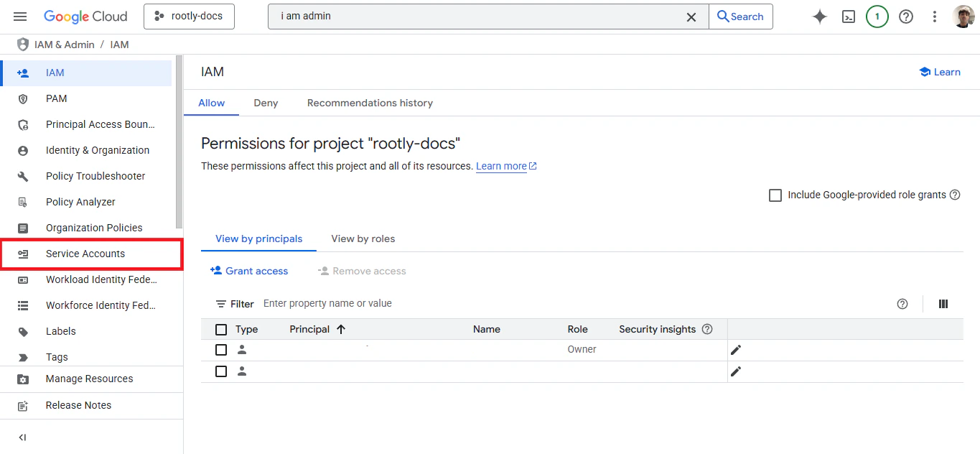Enable Include Google-provided role grants
The width and height of the screenshot is (980, 454).
pos(775,195)
